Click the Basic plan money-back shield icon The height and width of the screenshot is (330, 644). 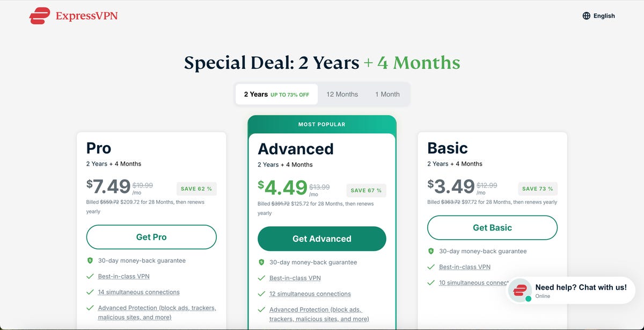click(431, 251)
